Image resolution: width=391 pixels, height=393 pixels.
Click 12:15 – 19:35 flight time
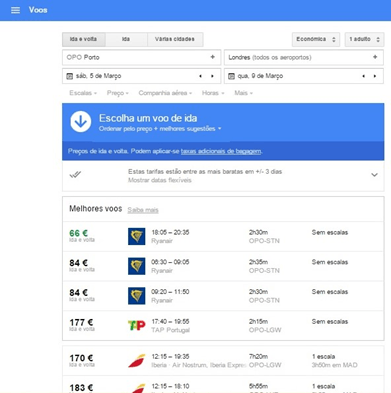(x=170, y=357)
